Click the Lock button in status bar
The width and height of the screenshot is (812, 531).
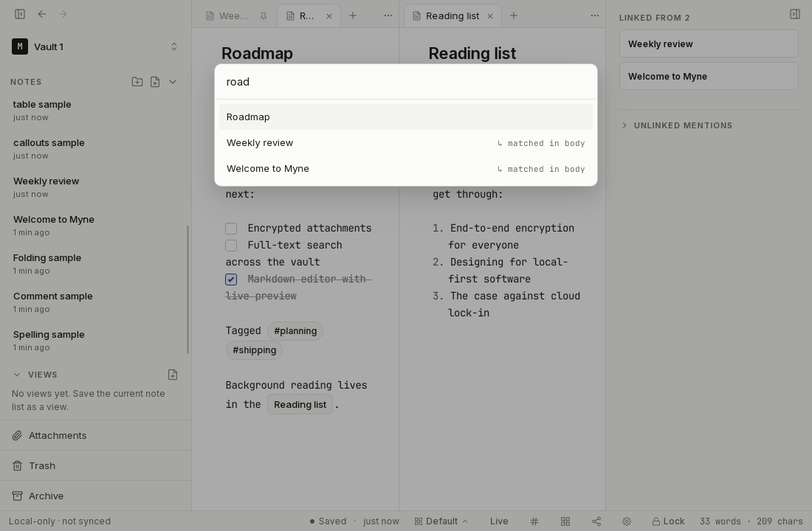(668, 521)
